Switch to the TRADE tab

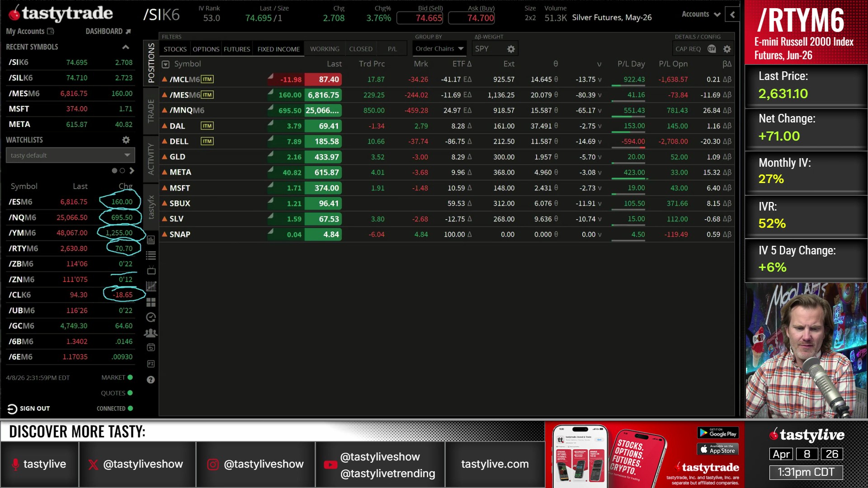point(151,112)
